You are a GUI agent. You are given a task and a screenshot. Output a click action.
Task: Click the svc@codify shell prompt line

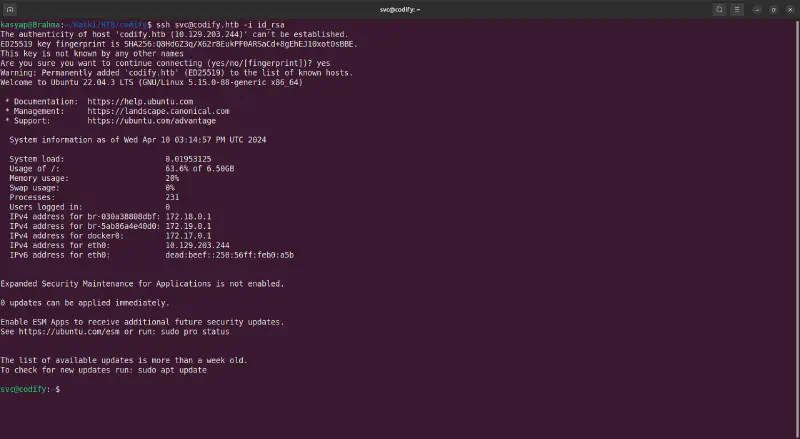pyautogui.click(x=30, y=388)
